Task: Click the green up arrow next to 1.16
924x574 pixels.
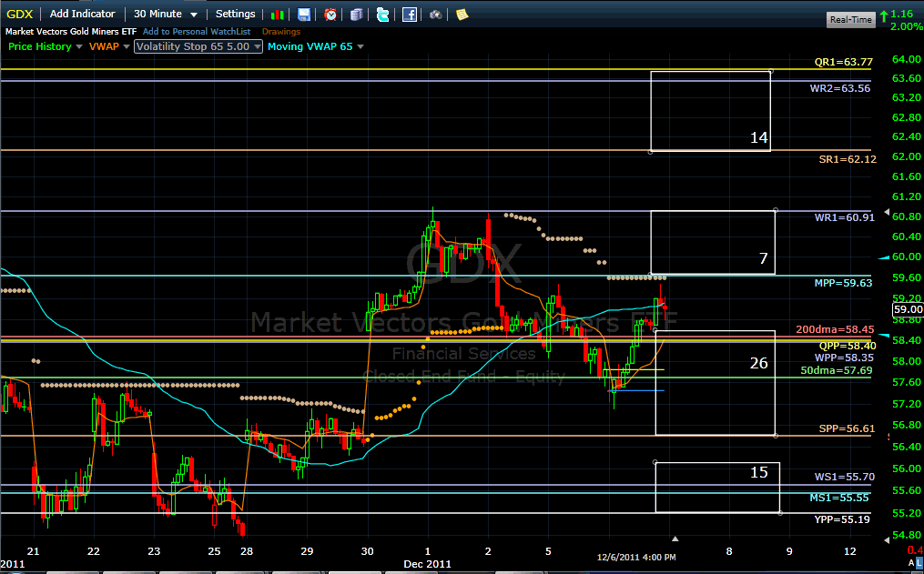Action: click(884, 16)
